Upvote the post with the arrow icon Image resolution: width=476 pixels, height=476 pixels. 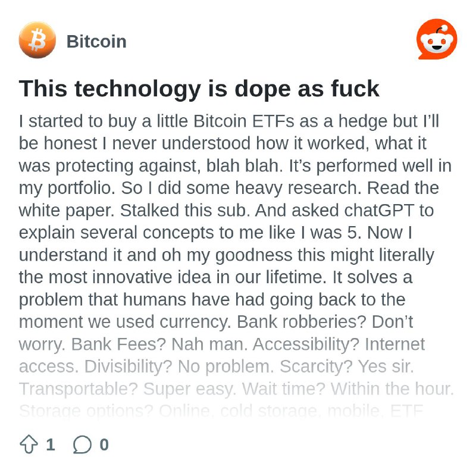pos(29,444)
